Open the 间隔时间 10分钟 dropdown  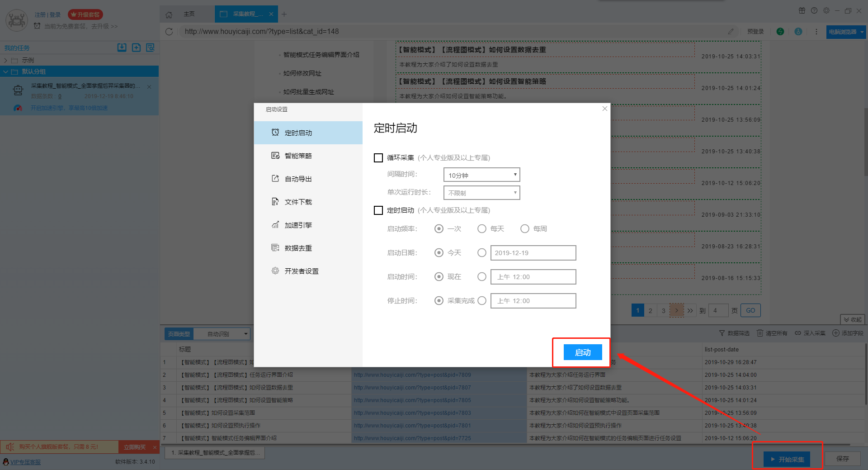point(481,175)
